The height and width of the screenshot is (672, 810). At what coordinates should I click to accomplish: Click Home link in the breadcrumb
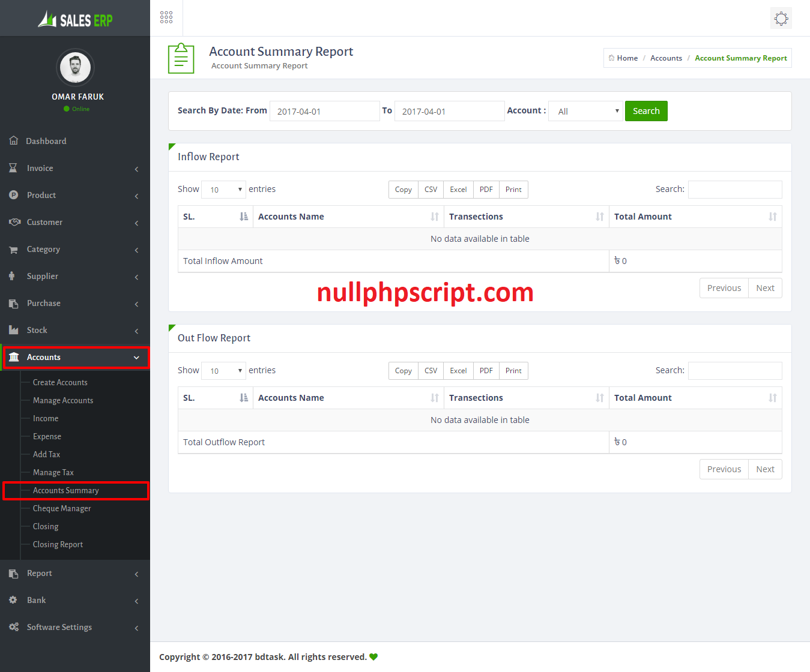(x=627, y=58)
